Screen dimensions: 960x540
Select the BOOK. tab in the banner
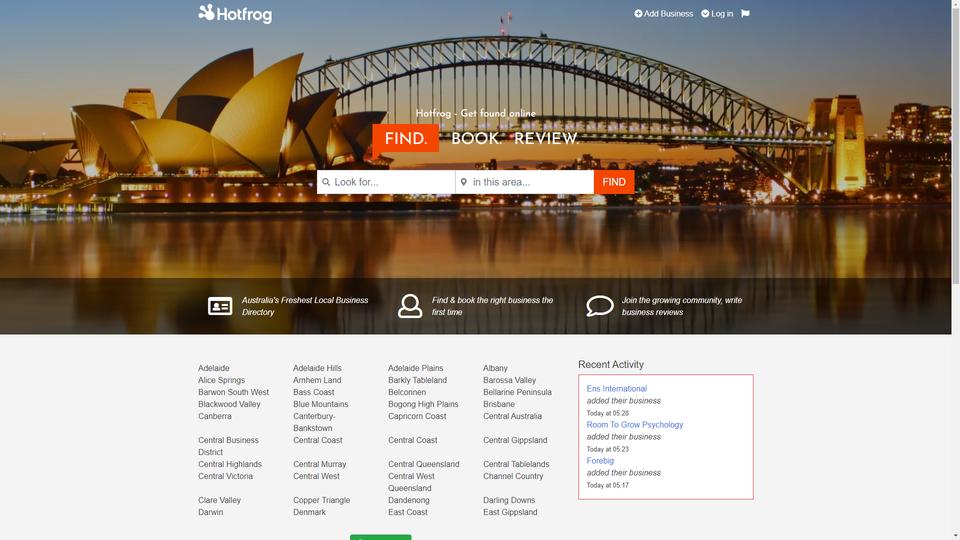pos(476,138)
